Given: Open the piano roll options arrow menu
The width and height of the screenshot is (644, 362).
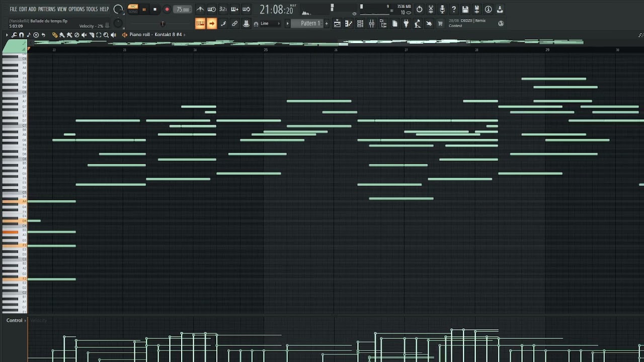Looking at the screenshot, I should pyautogui.click(x=7, y=35).
